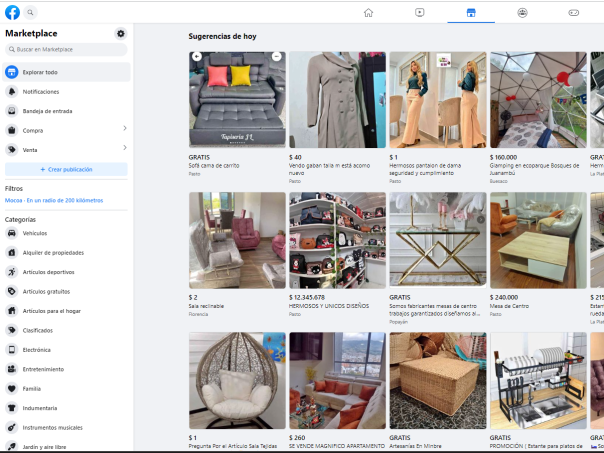Show next photo on sofá listing
The width and height of the screenshot is (604, 453).
[277, 57]
